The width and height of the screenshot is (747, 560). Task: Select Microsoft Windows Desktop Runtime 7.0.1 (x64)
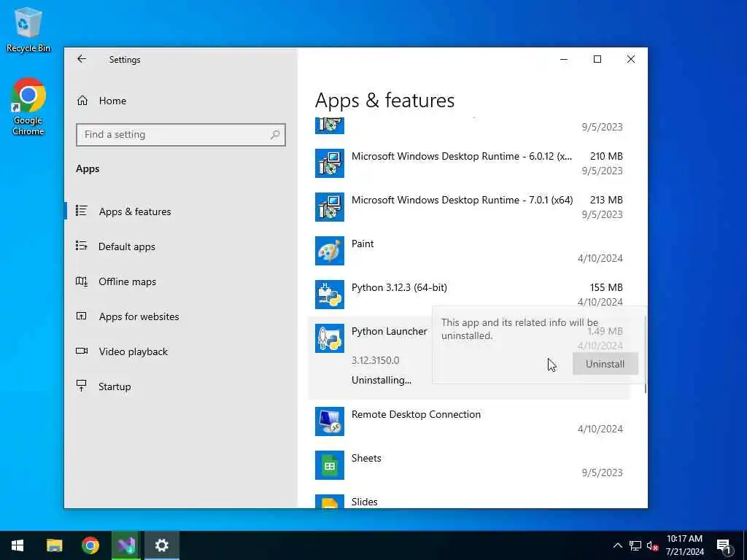pyautogui.click(x=469, y=207)
